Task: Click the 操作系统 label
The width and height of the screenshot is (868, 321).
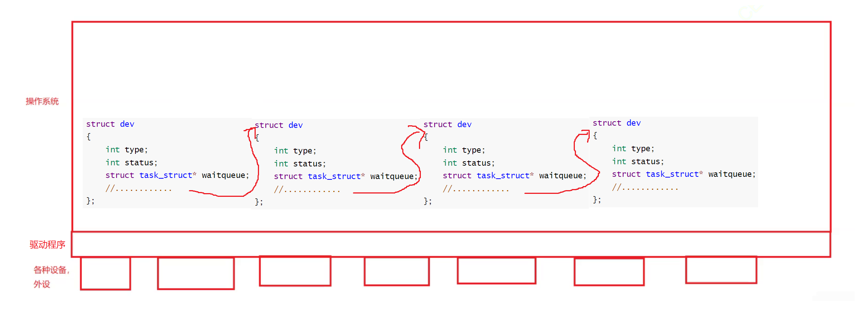Action: pos(42,102)
